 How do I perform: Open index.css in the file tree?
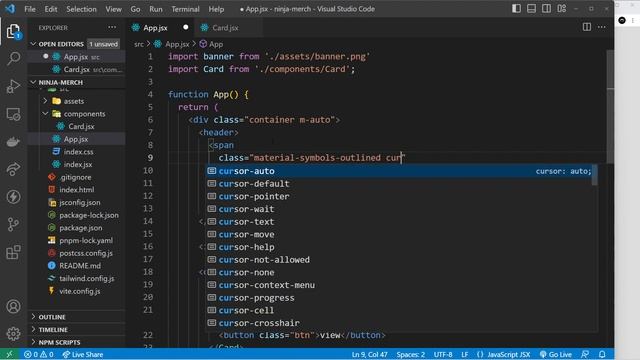[x=78, y=151]
